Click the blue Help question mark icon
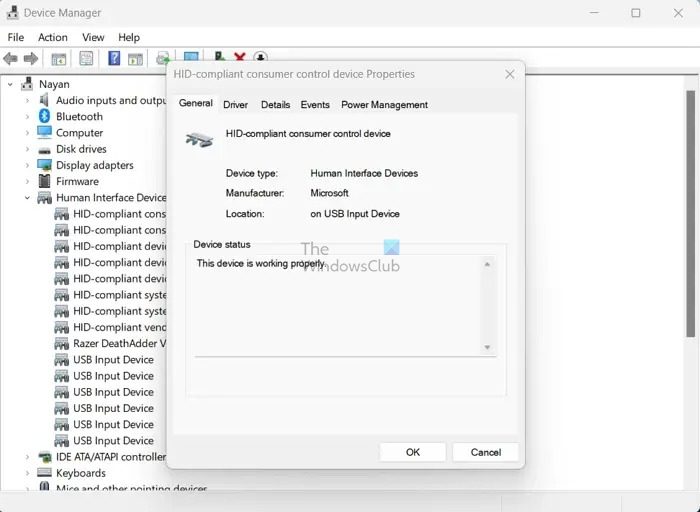The height and width of the screenshot is (512, 700). [x=114, y=58]
